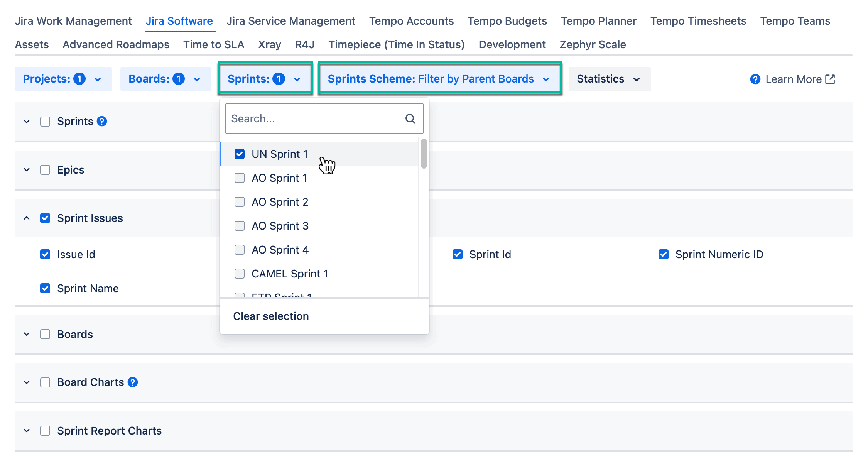This screenshot has width=868, height=460.
Task: Click the help icon next to Sprints section
Action: [101, 121]
